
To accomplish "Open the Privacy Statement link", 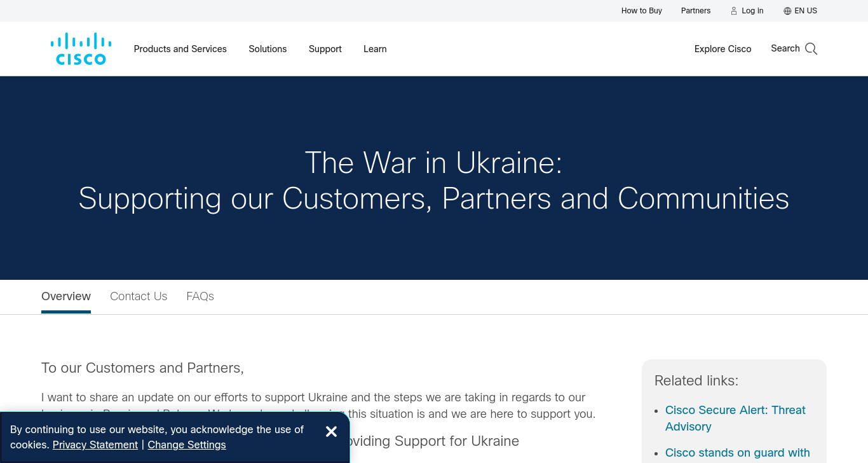I will [x=95, y=445].
